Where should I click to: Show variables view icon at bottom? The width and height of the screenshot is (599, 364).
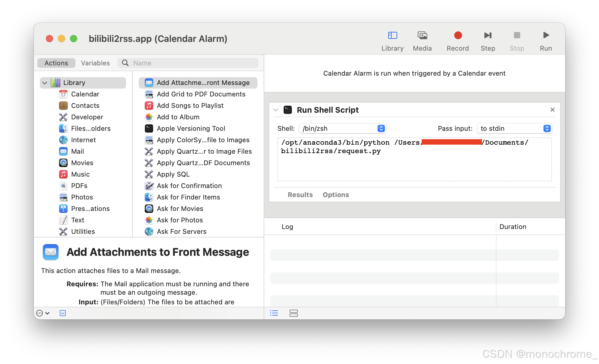pyautogui.click(x=293, y=313)
